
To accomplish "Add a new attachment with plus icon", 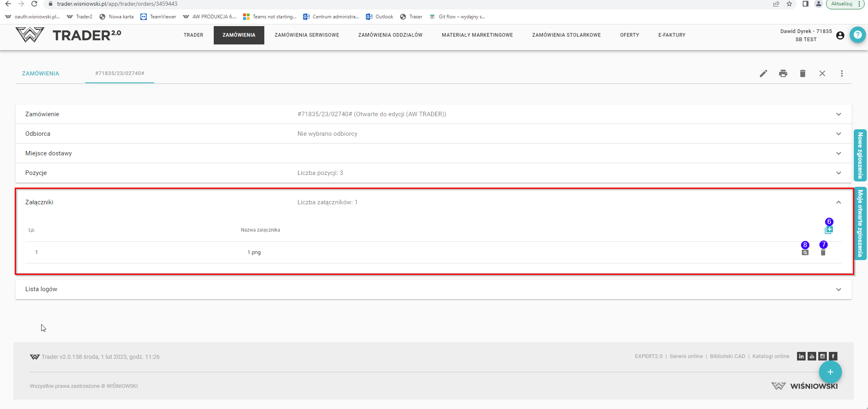I will point(828,230).
